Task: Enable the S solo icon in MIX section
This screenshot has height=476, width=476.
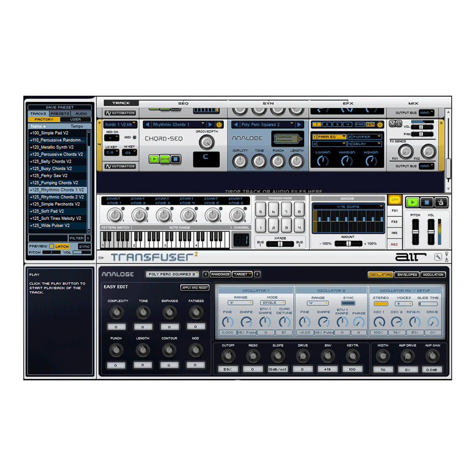Action: click(399, 123)
